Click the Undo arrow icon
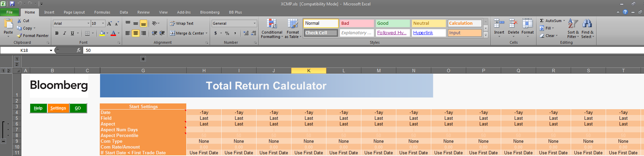 pyautogui.click(x=20, y=4)
